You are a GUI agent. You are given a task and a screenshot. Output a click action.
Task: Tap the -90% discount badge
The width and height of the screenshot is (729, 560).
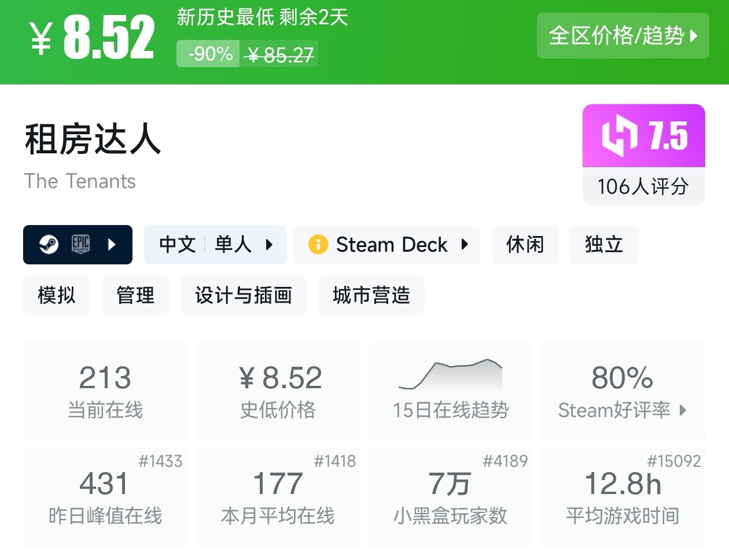click(x=208, y=54)
